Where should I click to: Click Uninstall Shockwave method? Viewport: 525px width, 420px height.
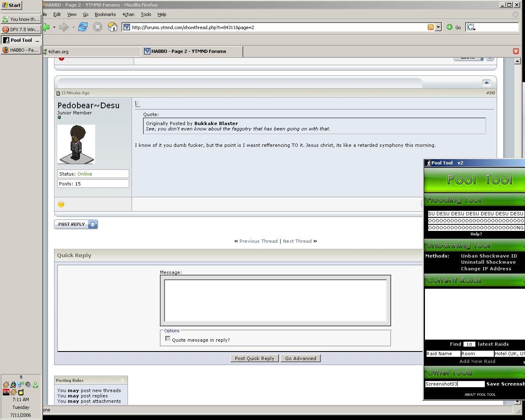[488, 262]
